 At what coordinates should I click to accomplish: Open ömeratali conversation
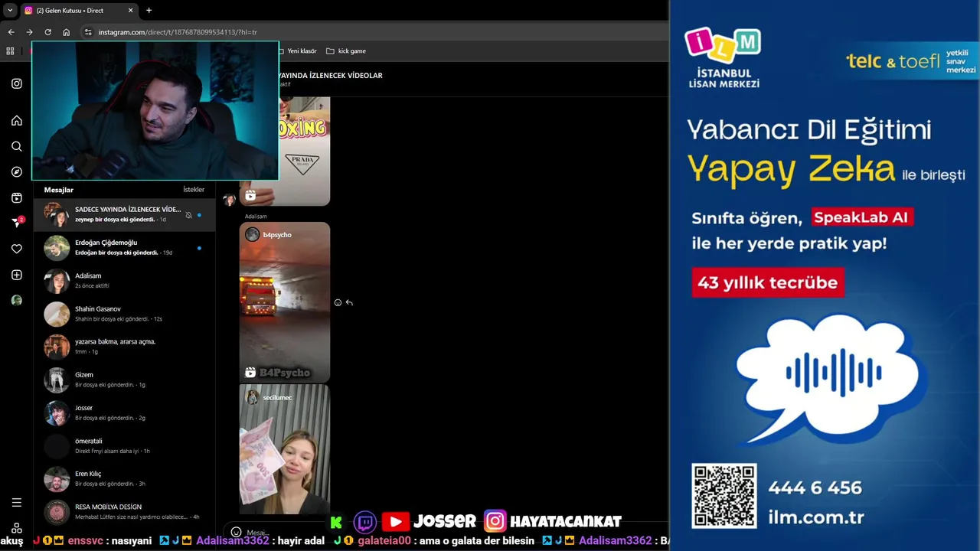click(124, 446)
